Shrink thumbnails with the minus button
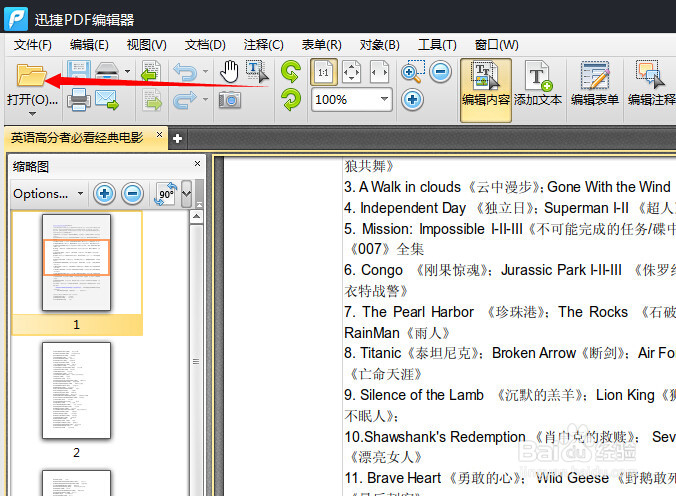The height and width of the screenshot is (496, 676). click(132, 194)
